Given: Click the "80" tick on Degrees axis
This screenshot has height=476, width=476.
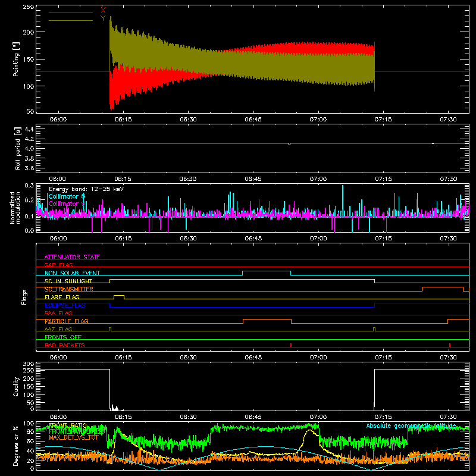Looking at the screenshot, I should coord(30,432).
